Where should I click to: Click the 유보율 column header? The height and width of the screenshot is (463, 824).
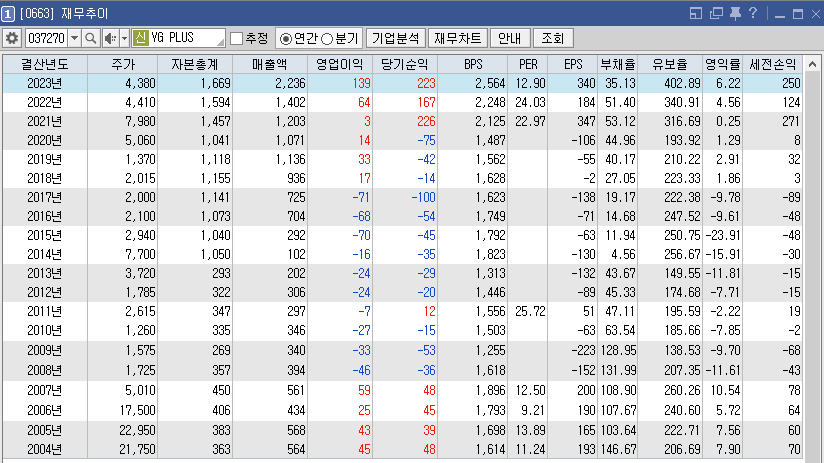670,64
